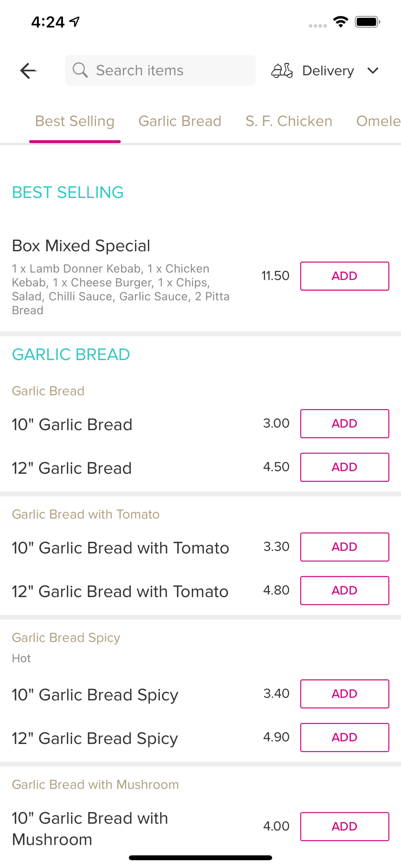Add the 10" Garlic Bread with Mushroom
The width and height of the screenshot is (401, 868).
(345, 826)
